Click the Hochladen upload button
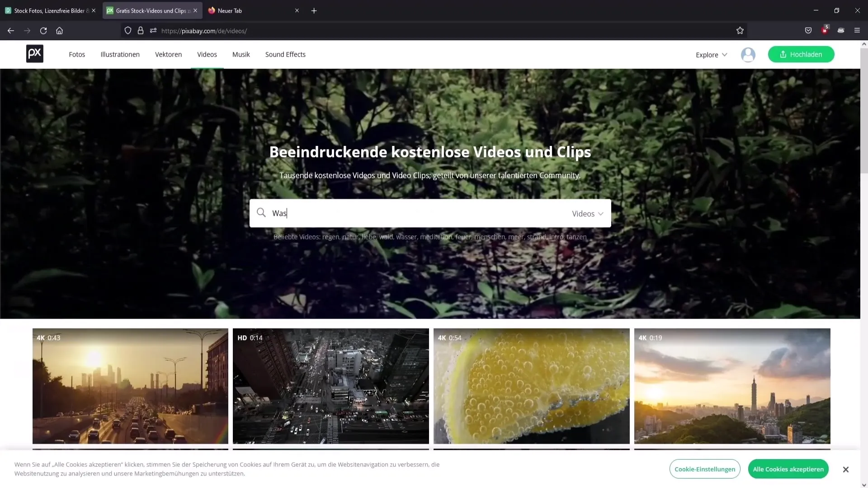Viewport: 868px width, 488px height. click(801, 54)
